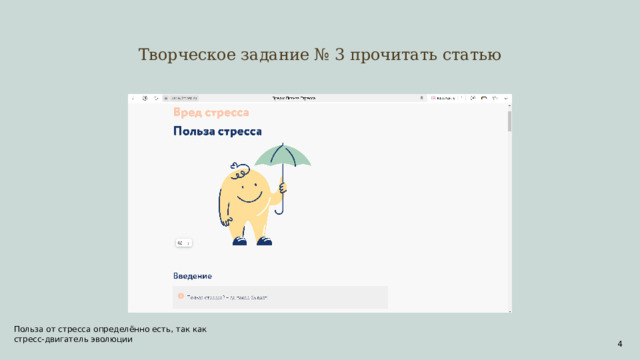Image resolution: width=640 pixels, height=360 pixels.
Task: Click the 'Введение' section heading
Action: point(192,276)
